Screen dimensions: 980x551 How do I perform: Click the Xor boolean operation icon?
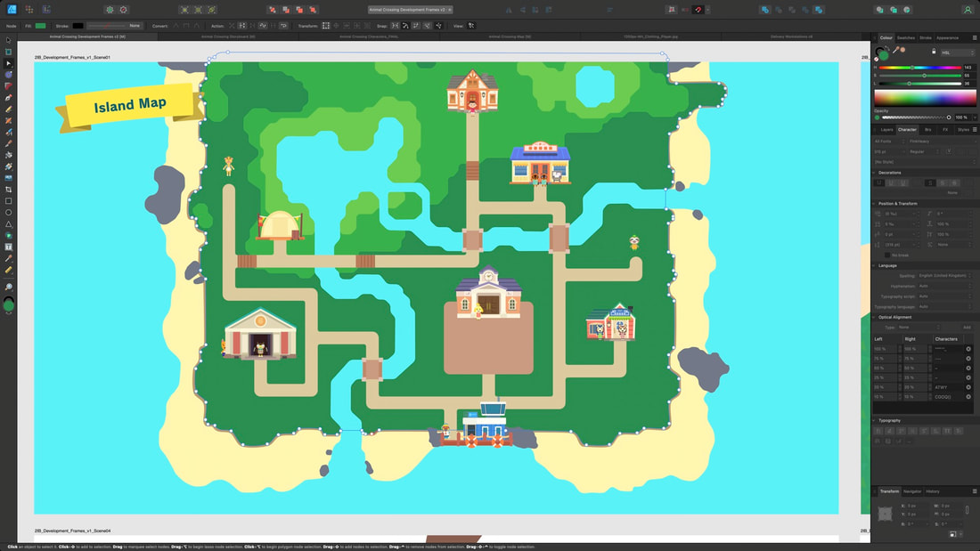click(805, 10)
